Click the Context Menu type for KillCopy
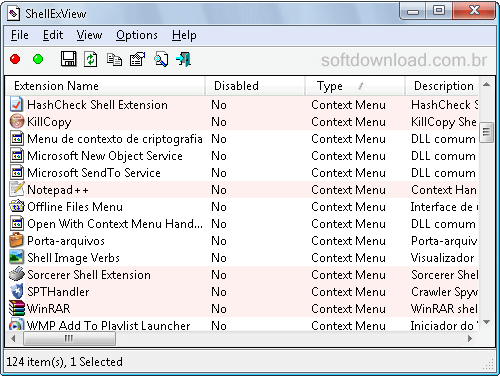 pos(348,122)
